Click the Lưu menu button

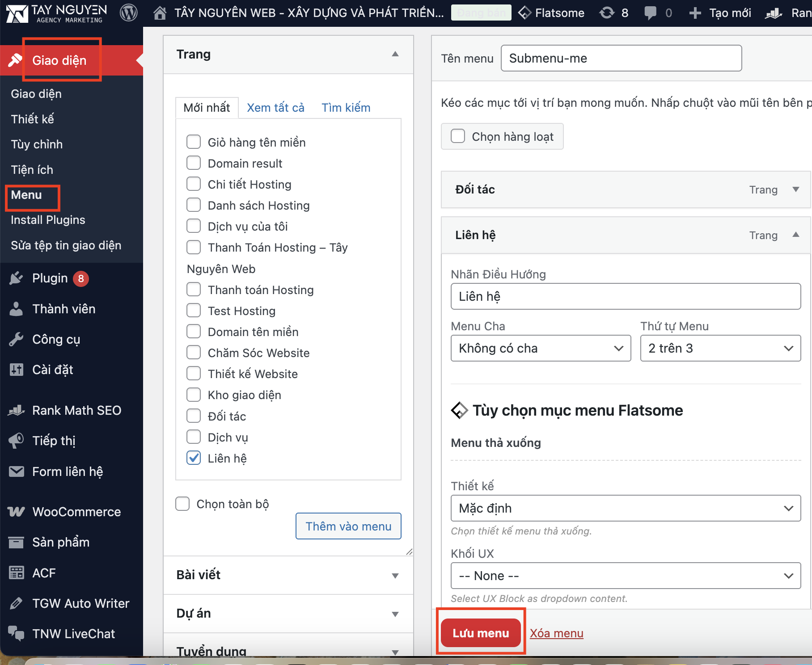point(481,633)
